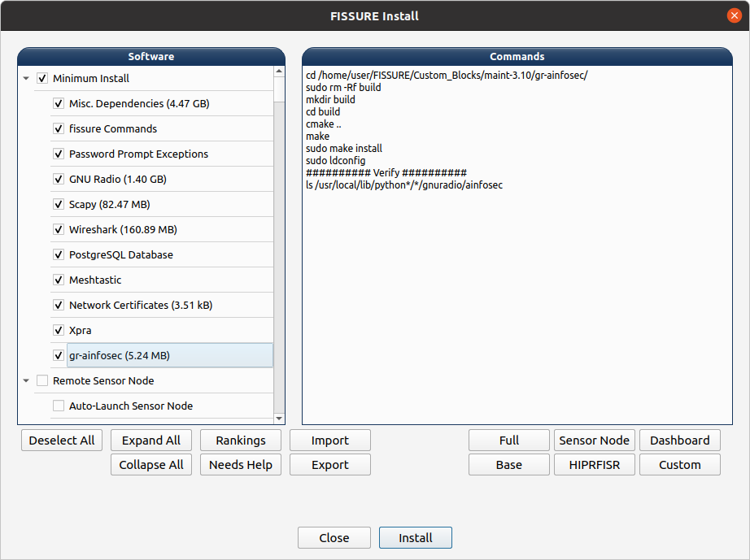The width and height of the screenshot is (750, 560).
Task: Click the 'sudo ldconfig' command line
Action: (x=335, y=161)
